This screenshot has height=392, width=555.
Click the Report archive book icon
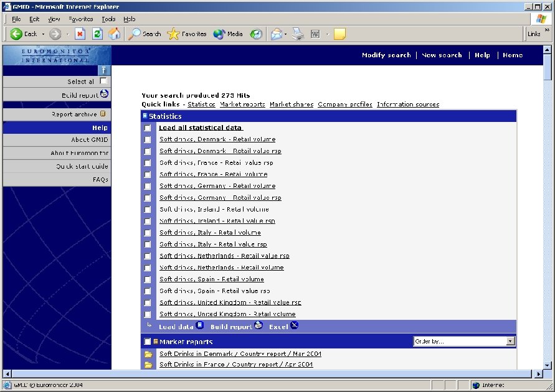tap(103, 114)
